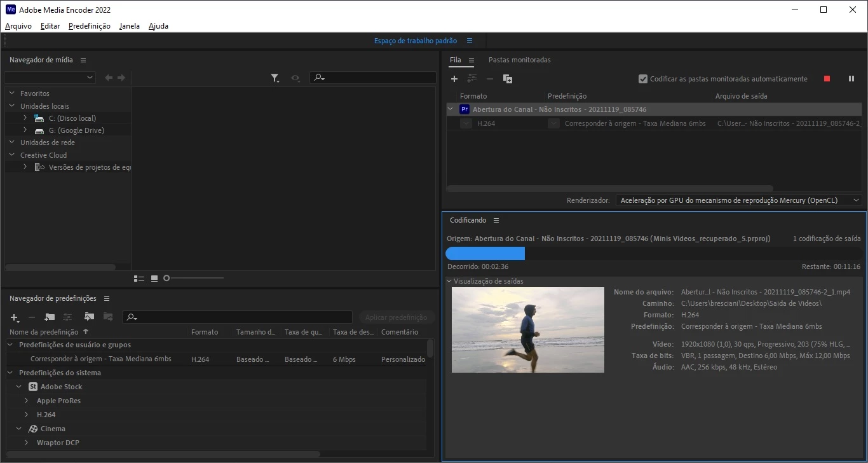Delete preset with the minus icon
868x463 pixels.
[32, 317]
